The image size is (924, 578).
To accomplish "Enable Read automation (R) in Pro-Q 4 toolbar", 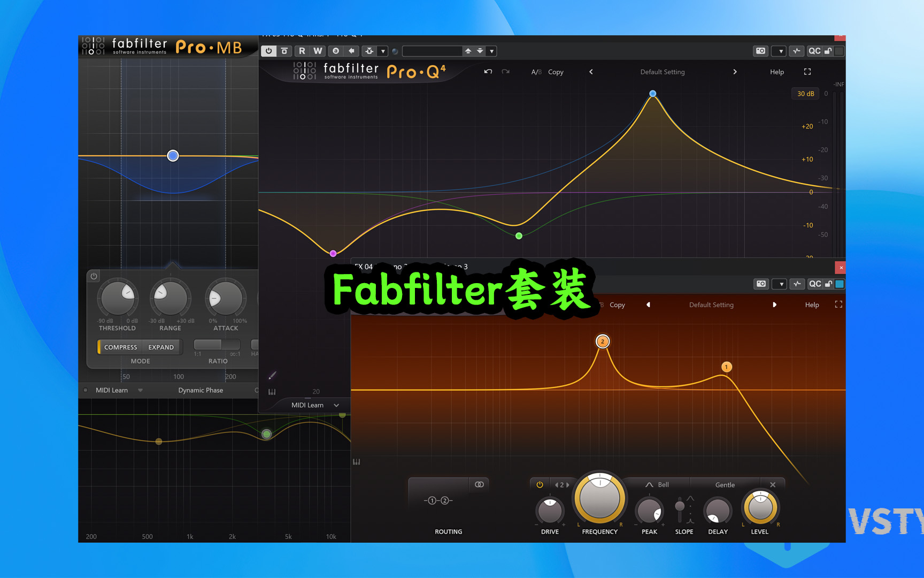I will (x=302, y=51).
